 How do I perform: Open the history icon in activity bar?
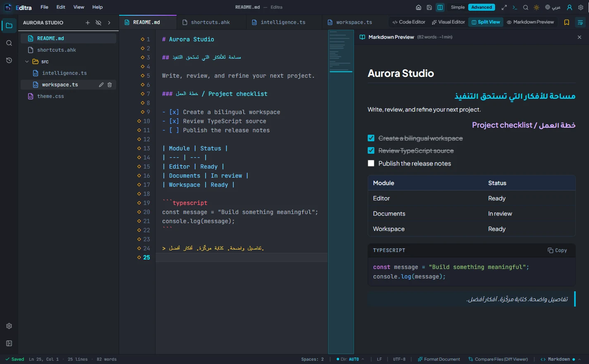pos(9,60)
